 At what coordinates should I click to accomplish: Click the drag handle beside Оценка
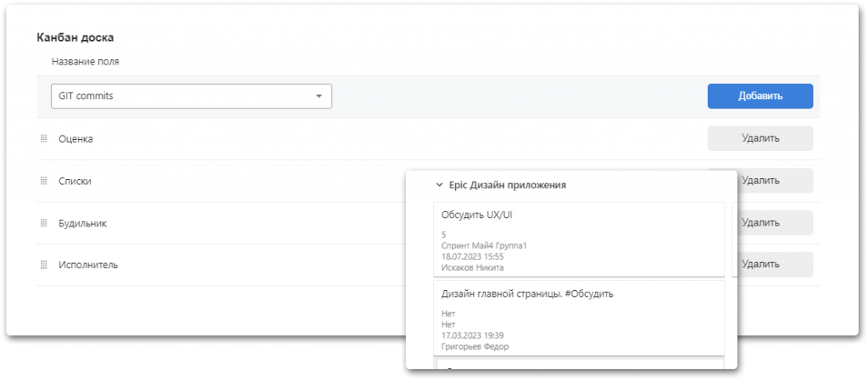[44, 138]
